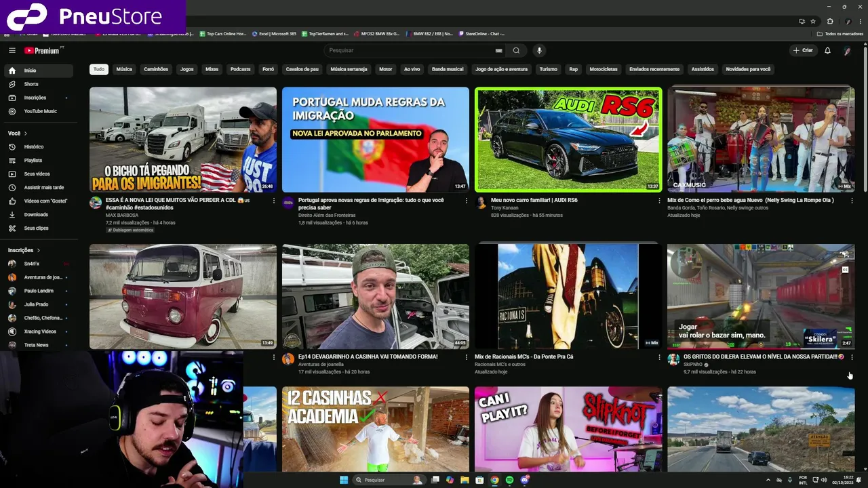
Task: Open more options for Portugal imigração video
Action: pos(467,201)
